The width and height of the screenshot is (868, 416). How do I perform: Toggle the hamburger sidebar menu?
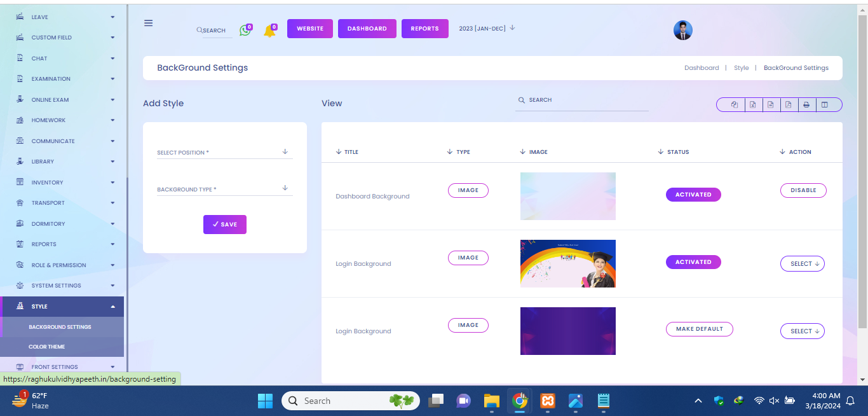click(x=149, y=23)
